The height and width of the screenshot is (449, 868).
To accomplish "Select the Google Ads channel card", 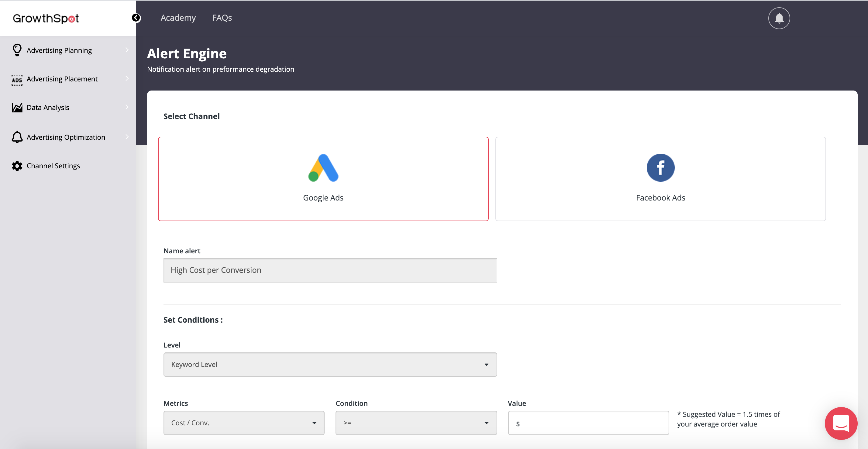I will click(x=323, y=179).
